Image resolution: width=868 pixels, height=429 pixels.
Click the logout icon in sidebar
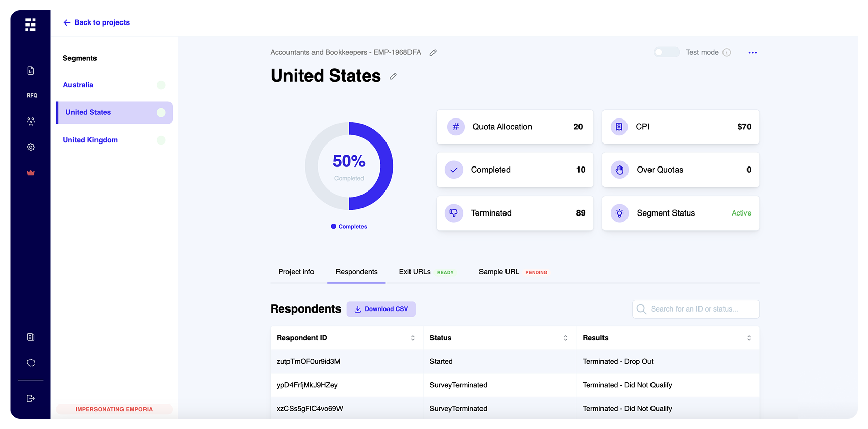click(31, 398)
